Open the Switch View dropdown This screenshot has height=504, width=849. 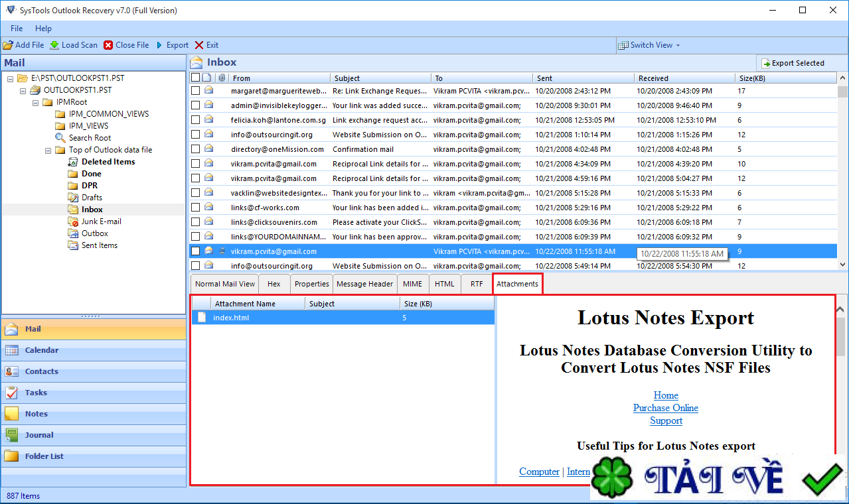click(650, 45)
